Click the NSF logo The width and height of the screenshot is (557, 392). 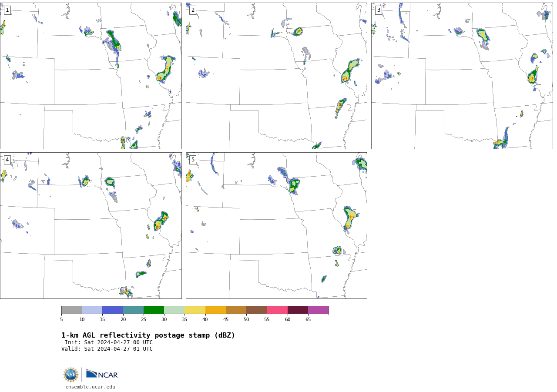tap(70, 375)
